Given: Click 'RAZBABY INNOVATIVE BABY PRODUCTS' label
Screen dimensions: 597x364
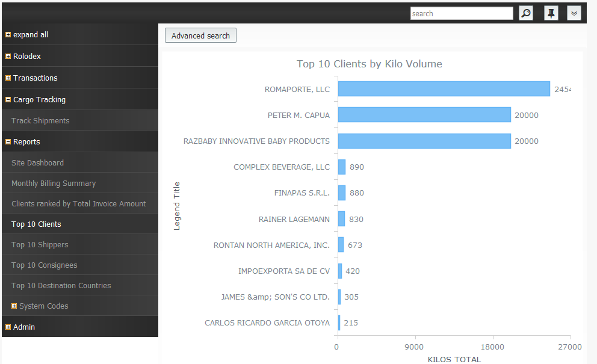Looking at the screenshot, I should [x=256, y=141].
